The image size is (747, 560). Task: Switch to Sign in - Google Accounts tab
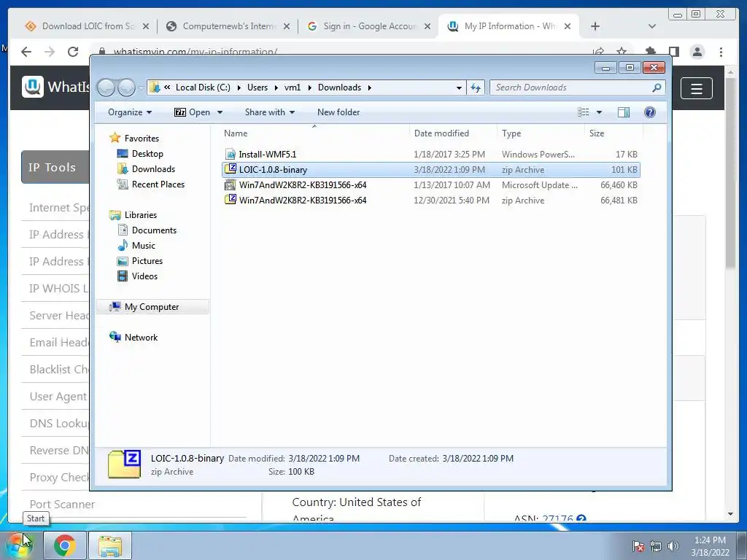coord(369,26)
